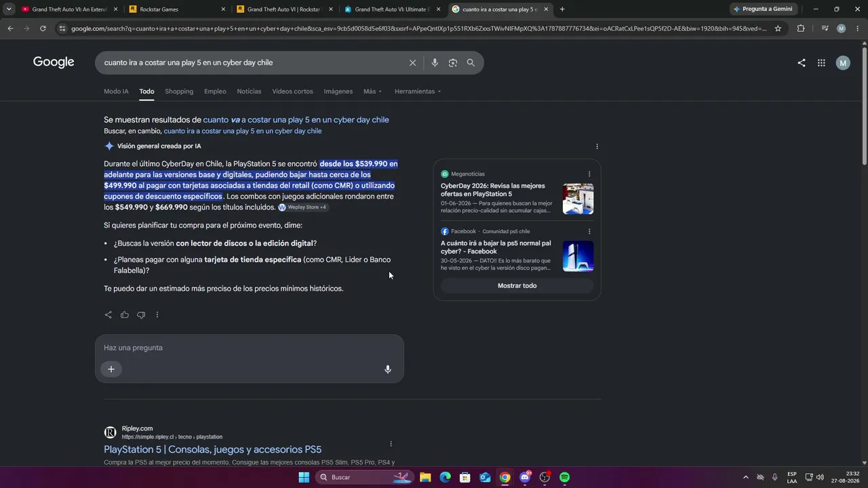Share this search results page
868x488 pixels.
click(802, 63)
